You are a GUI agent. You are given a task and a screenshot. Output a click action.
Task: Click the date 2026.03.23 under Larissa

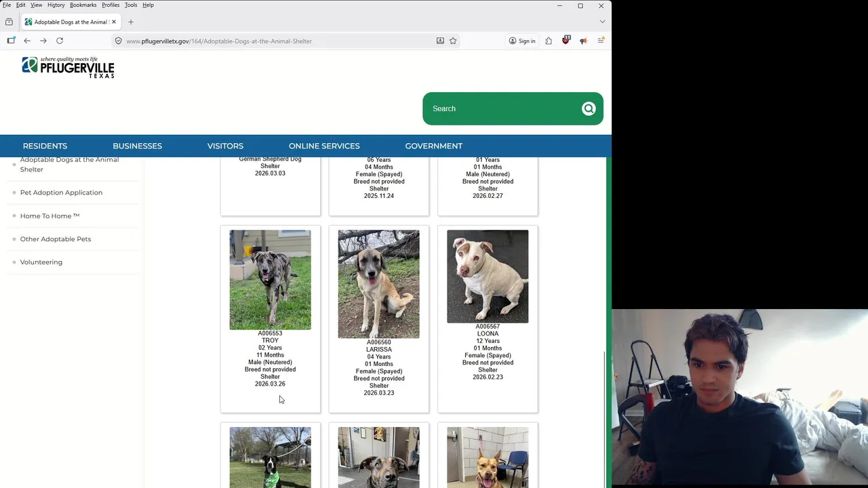[x=379, y=393]
